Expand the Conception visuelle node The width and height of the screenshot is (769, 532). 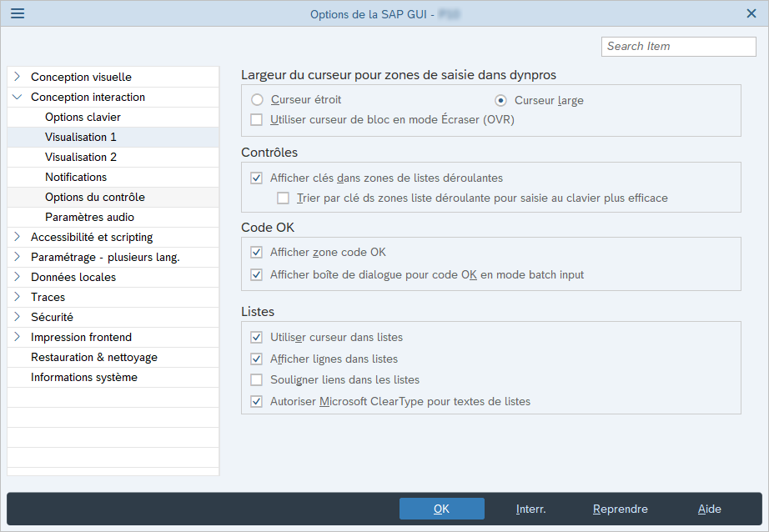coord(17,77)
